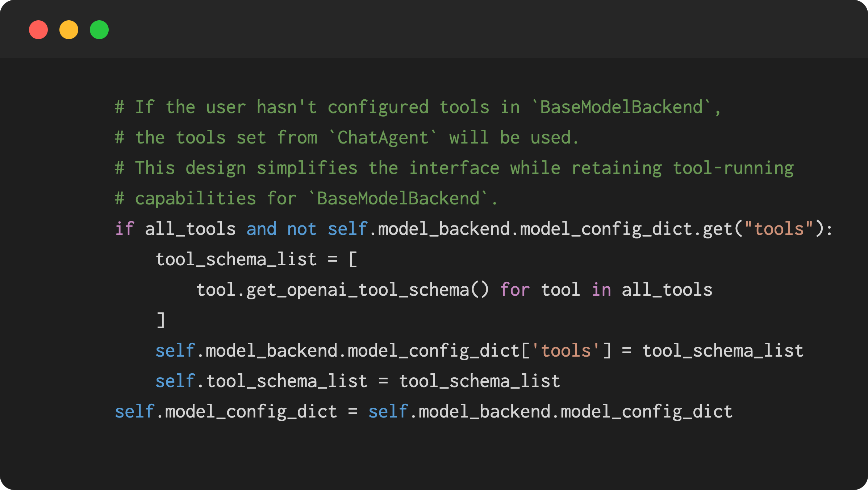Click the red close window dot
This screenshot has width=868, height=490.
[x=38, y=30]
